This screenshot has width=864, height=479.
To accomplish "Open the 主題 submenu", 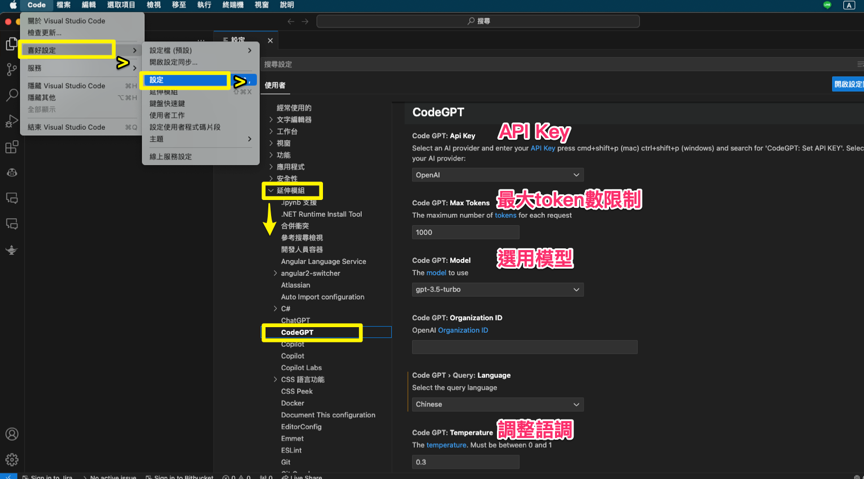I will click(201, 139).
